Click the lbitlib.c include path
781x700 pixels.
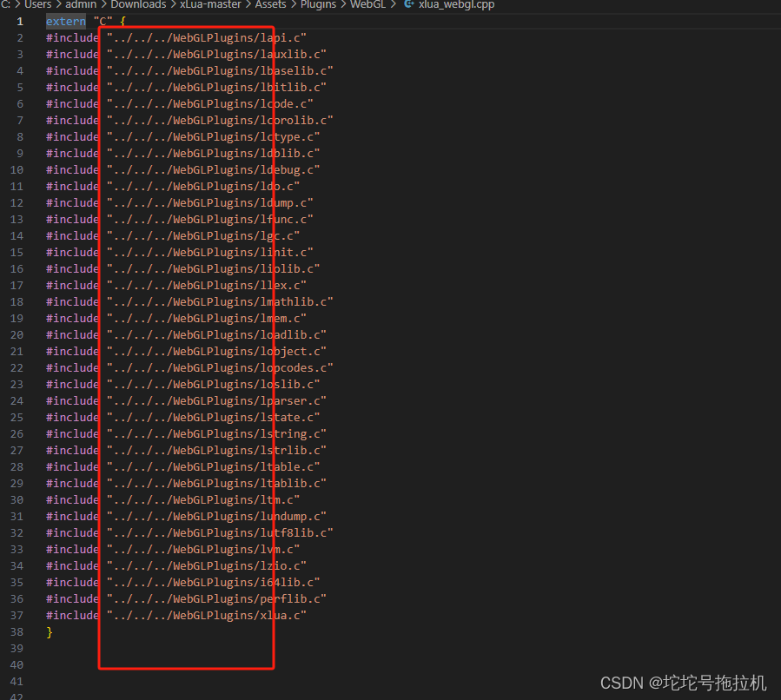(216, 87)
